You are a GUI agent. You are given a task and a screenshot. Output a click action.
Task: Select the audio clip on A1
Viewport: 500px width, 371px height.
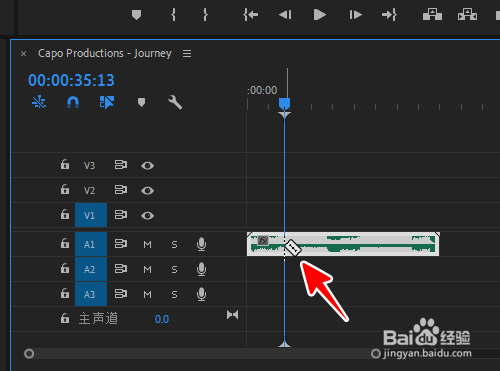[343, 244]
